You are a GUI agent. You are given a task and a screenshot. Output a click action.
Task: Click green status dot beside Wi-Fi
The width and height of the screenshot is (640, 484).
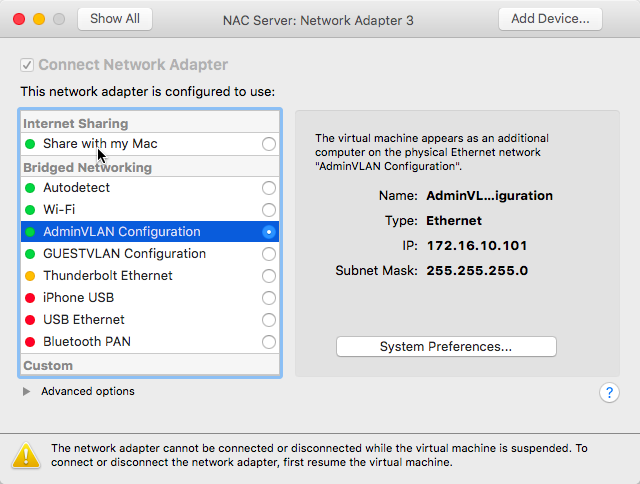pos(30,210)
